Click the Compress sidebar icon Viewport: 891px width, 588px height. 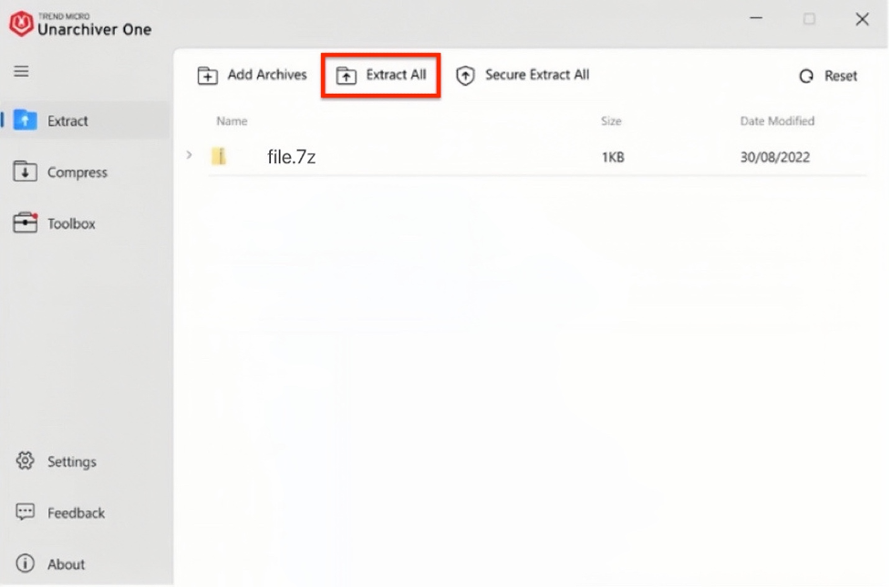(x=25, y=171)
